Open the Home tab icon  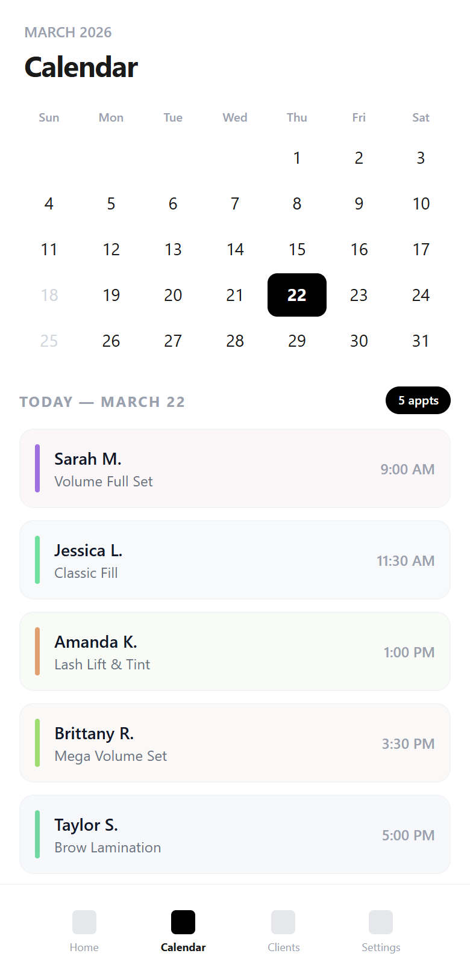pyautogui.click(x=84, y=922)
